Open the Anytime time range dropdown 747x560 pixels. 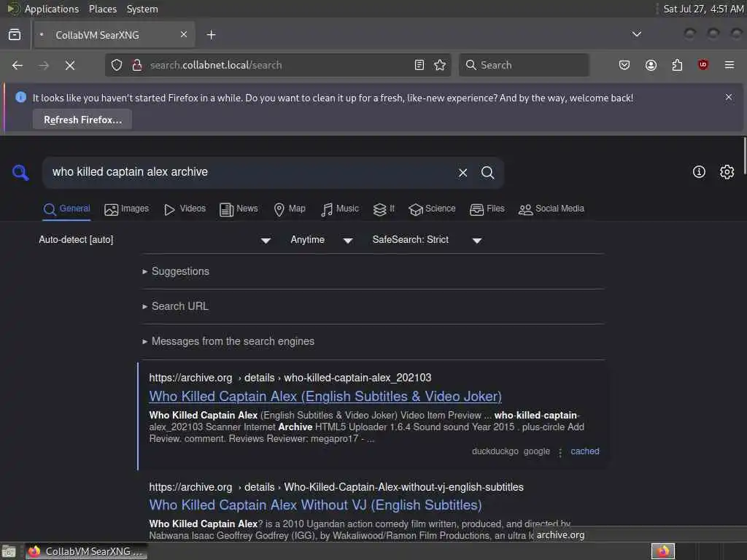pyautogui.click(x=322, y=240)
